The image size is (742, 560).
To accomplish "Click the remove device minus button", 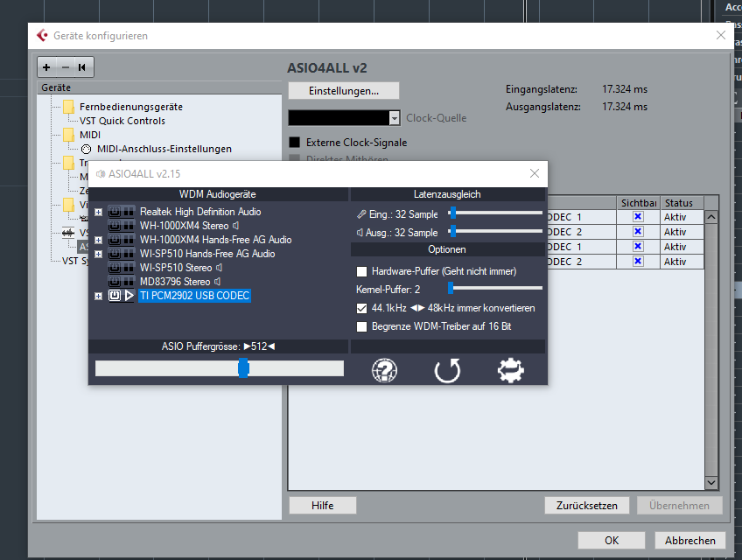I will click(x=66, y=67).
